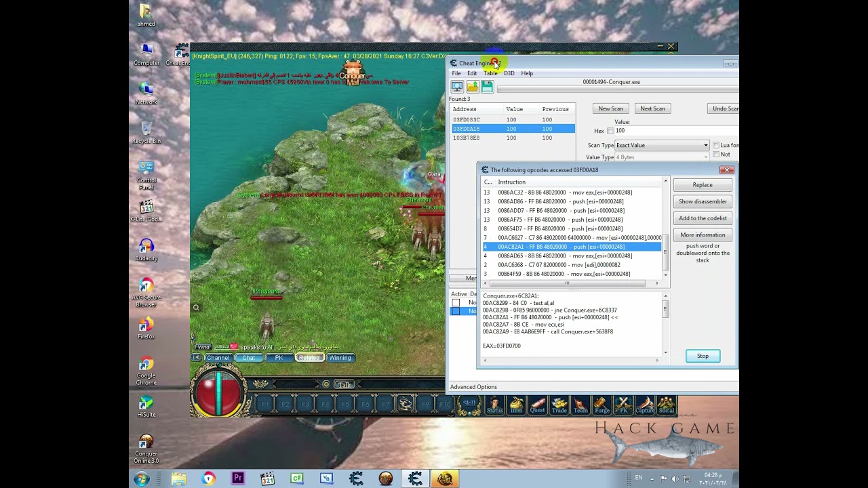Toggle the Not checkbox

[x=716, y=155]
